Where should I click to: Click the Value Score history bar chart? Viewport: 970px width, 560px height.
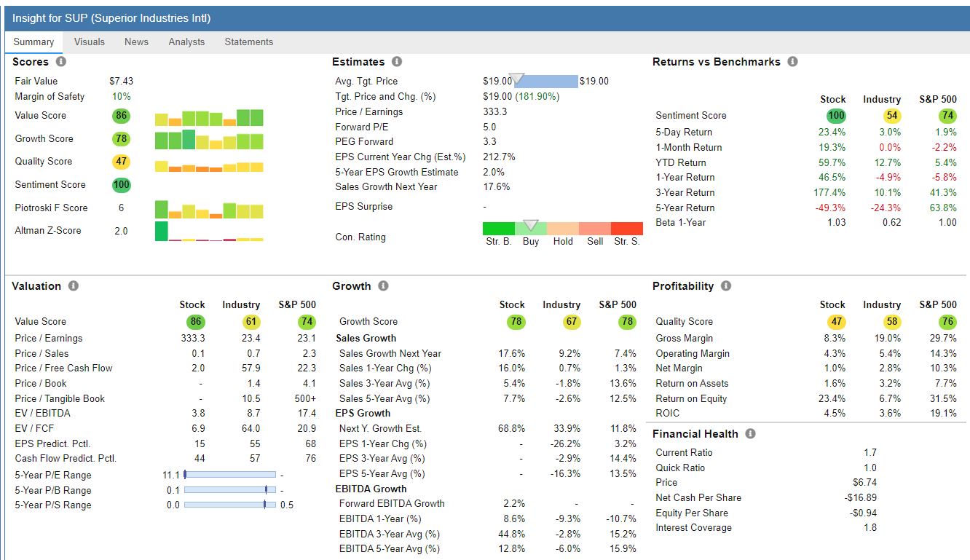pos(210,118)
